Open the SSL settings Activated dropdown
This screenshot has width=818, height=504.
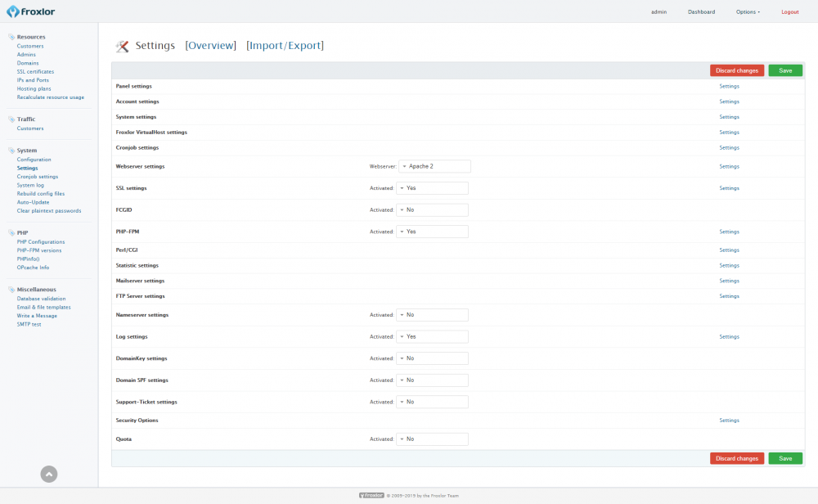[x=432, y=188]
